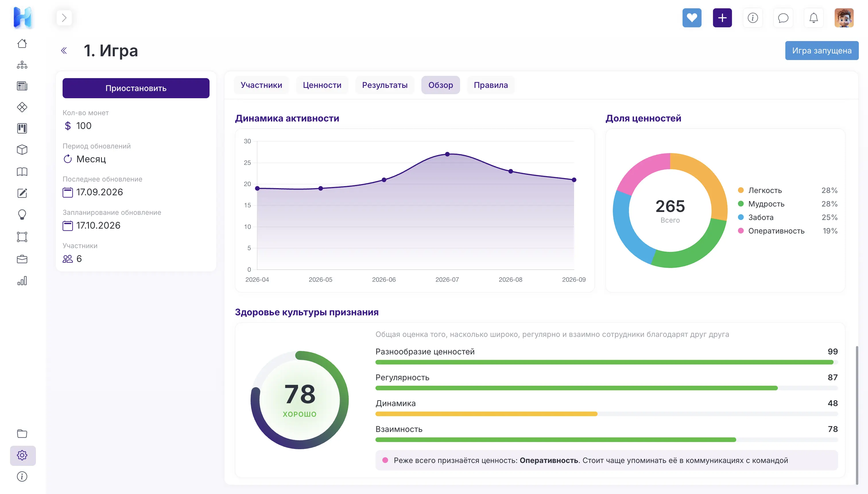
Task: Open the folder icon in sidebar
Action: pos(22,433)
